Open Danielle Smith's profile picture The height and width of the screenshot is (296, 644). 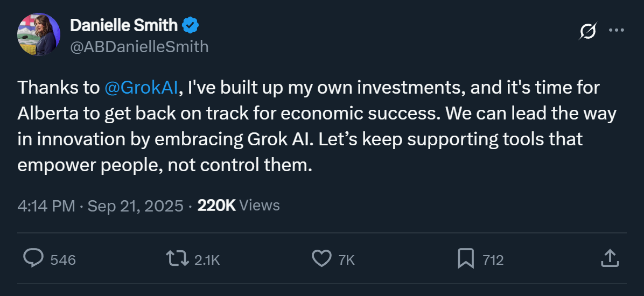point(39,34)
